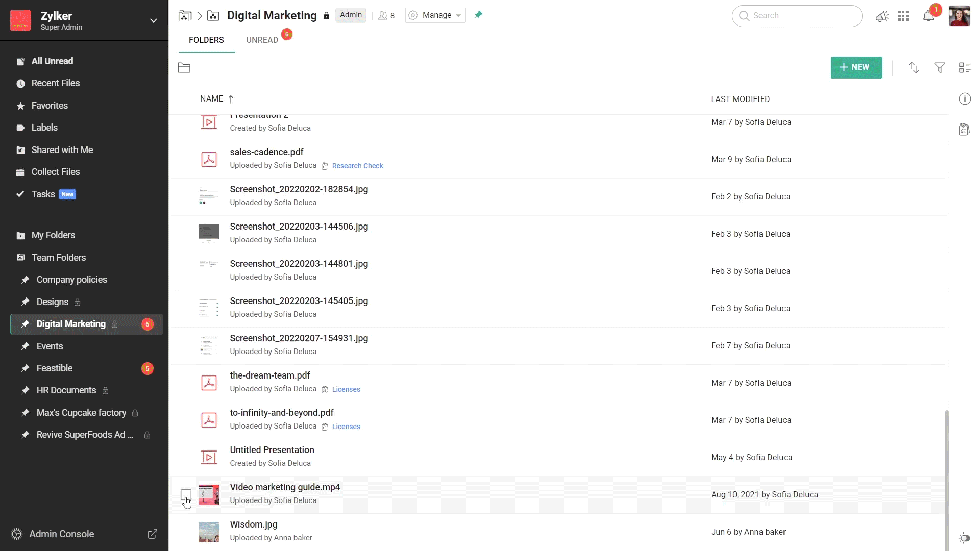980x551 pixels.
Task: Open file Screenshot_20220202-182854.jpg
Action: [x=299, y=189]
